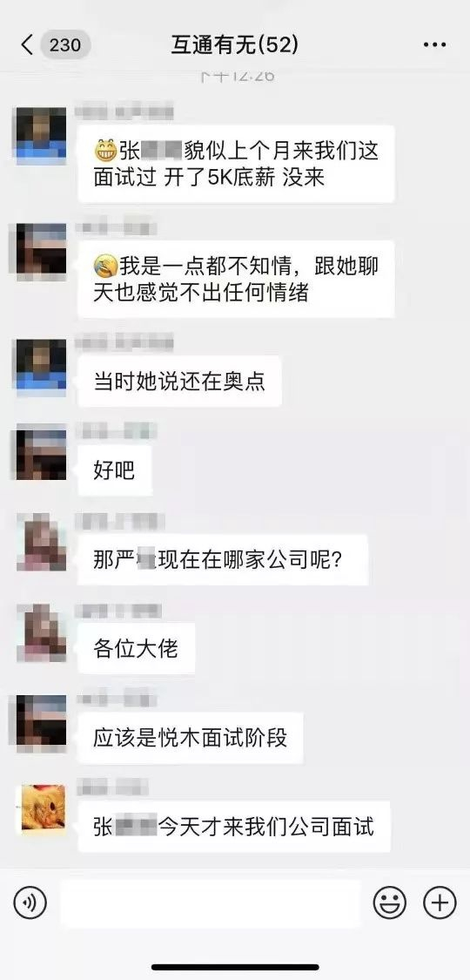Tap the cat avatar beside last message
Viewport: 470px width, 980px height.
click(x=43, y=808)
